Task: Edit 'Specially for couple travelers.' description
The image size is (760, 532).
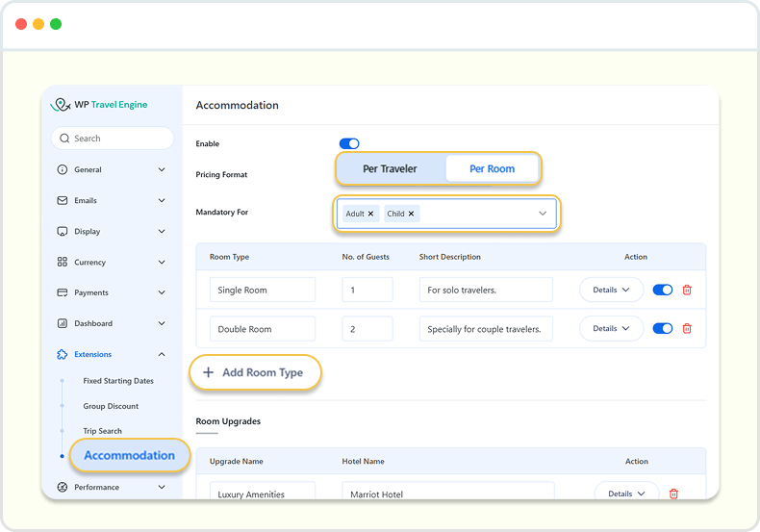Action: (486, 328)
